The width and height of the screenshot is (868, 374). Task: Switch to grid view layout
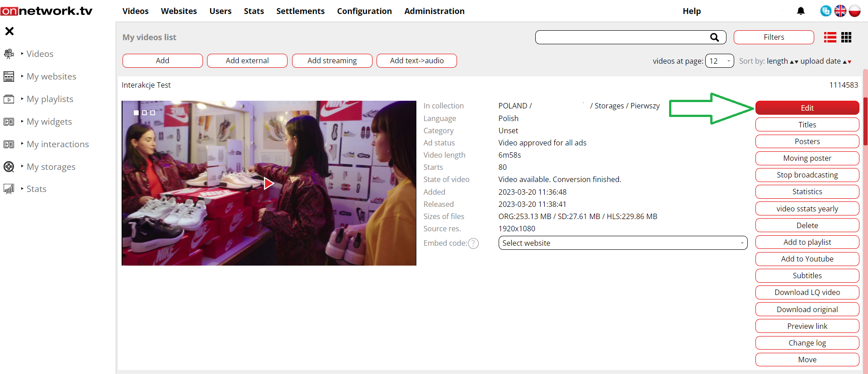[846, 37]
